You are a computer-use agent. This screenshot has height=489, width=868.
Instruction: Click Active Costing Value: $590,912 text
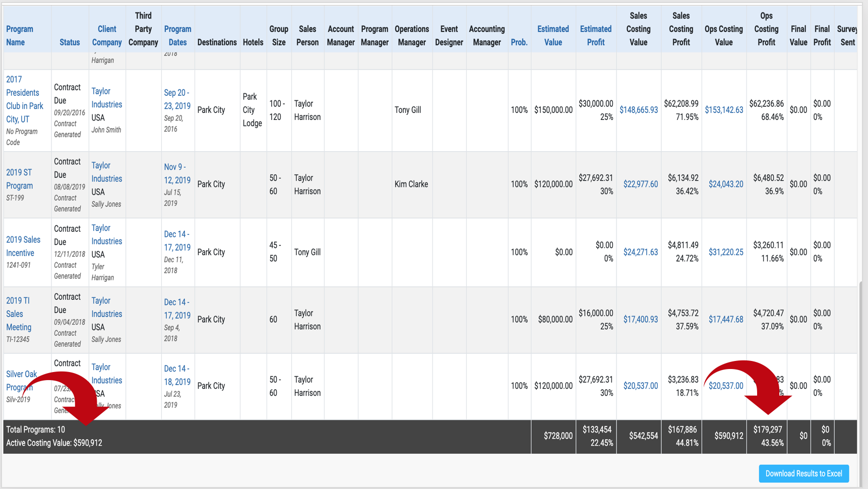click(x=54, y=443)
